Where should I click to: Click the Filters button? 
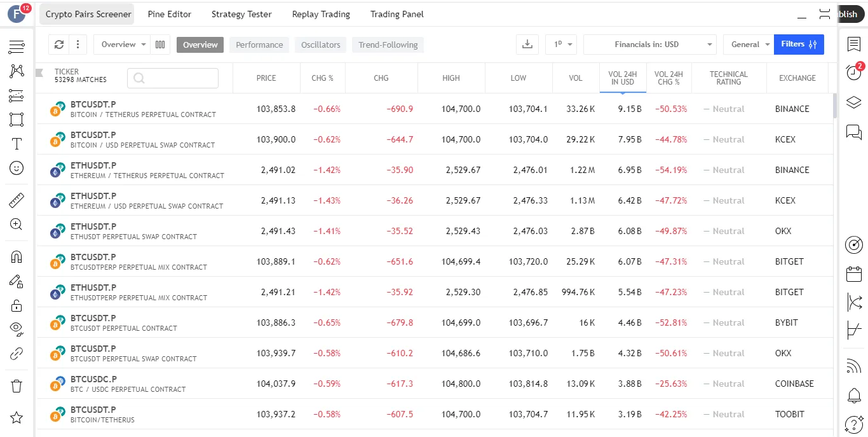pos(799,45)
